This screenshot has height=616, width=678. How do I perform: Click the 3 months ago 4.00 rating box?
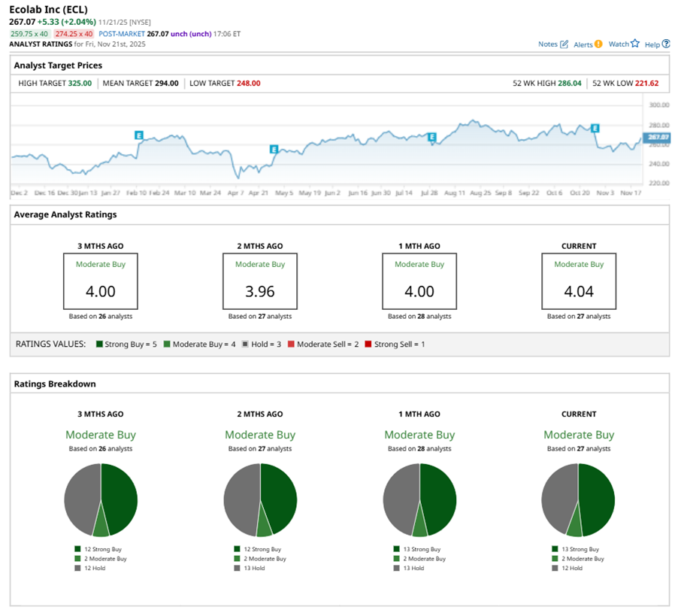click(100, 281)
